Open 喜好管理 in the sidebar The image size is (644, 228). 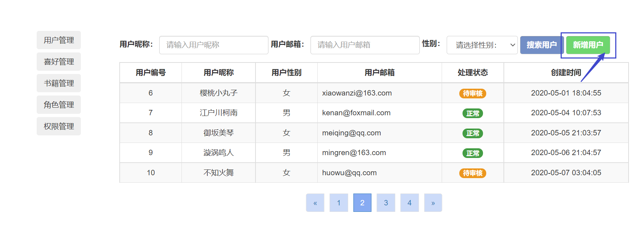[x=59, y=62]
